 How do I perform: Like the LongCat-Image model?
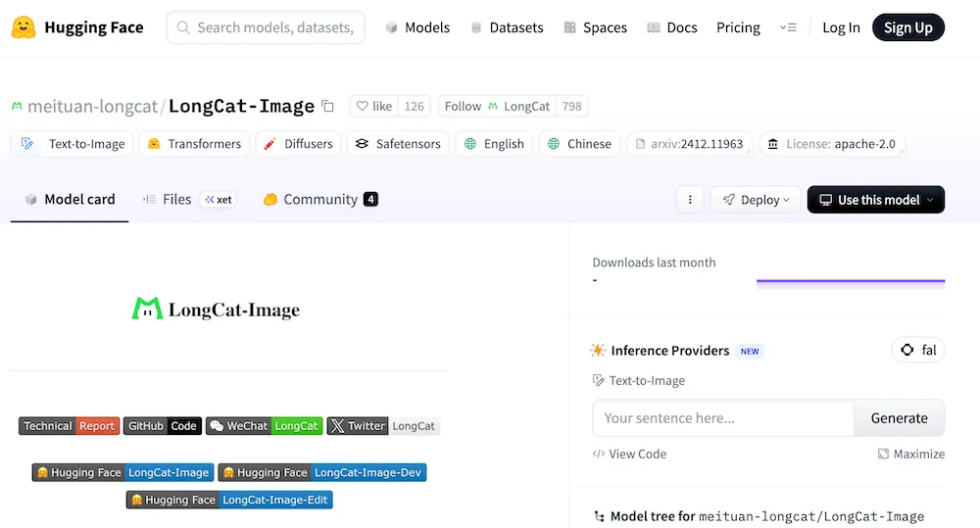click(x=374, y=107)
